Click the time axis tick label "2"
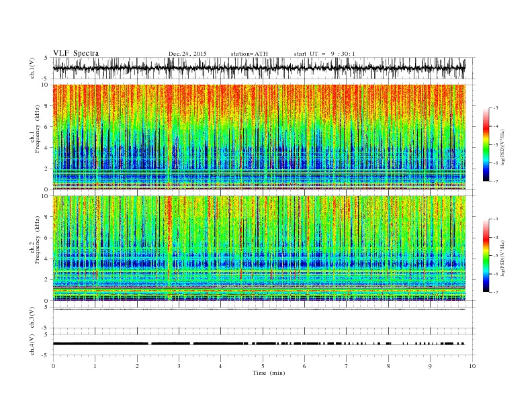Viewport: 532px width, 411px height. pyautogui.click(x=137, y=366)
